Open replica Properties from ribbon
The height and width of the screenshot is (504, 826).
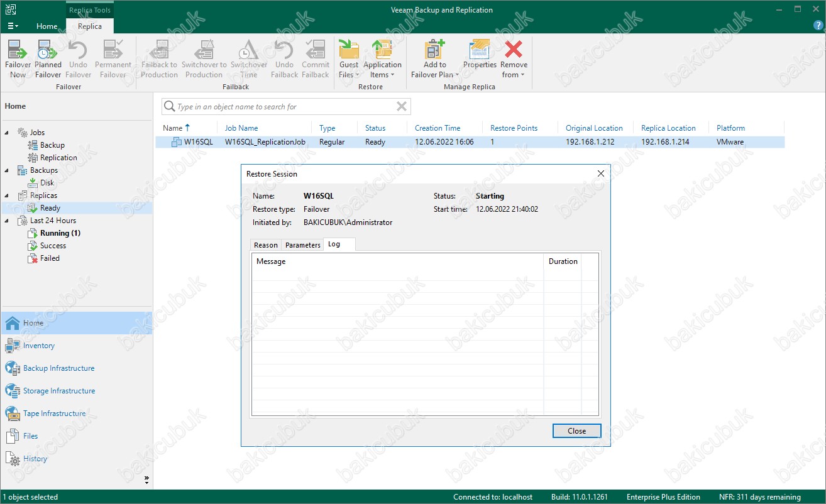point(480,55)
